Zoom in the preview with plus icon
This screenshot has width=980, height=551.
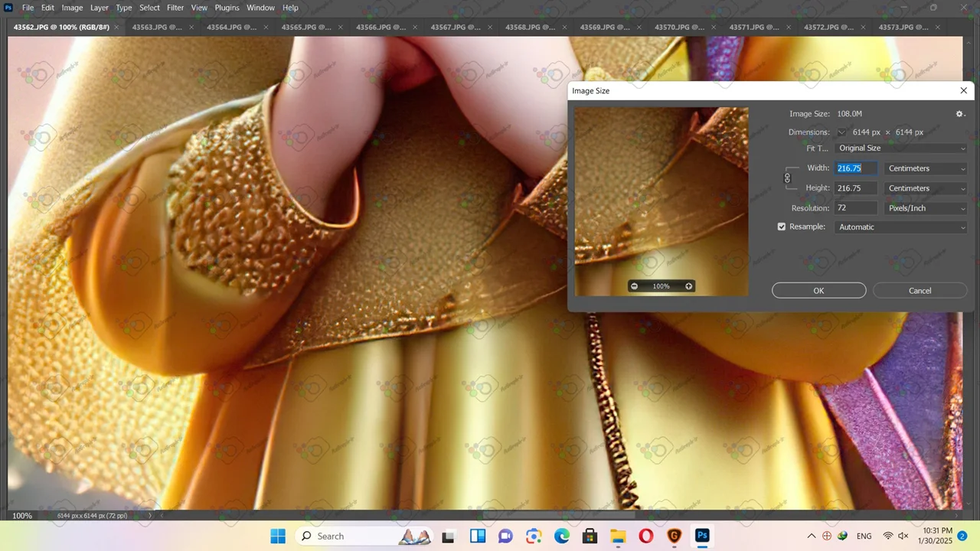pyautogui.click(x=688, y=286)
